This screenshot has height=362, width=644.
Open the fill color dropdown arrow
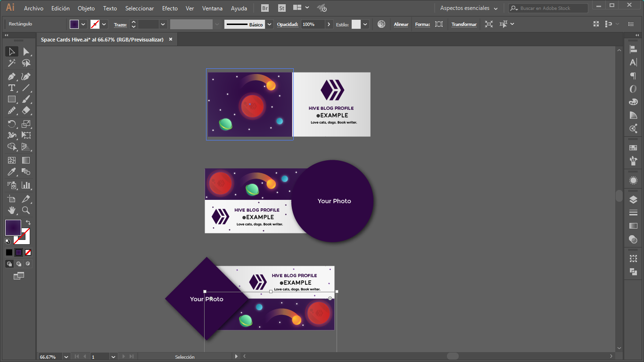click(x=83, y=24)
